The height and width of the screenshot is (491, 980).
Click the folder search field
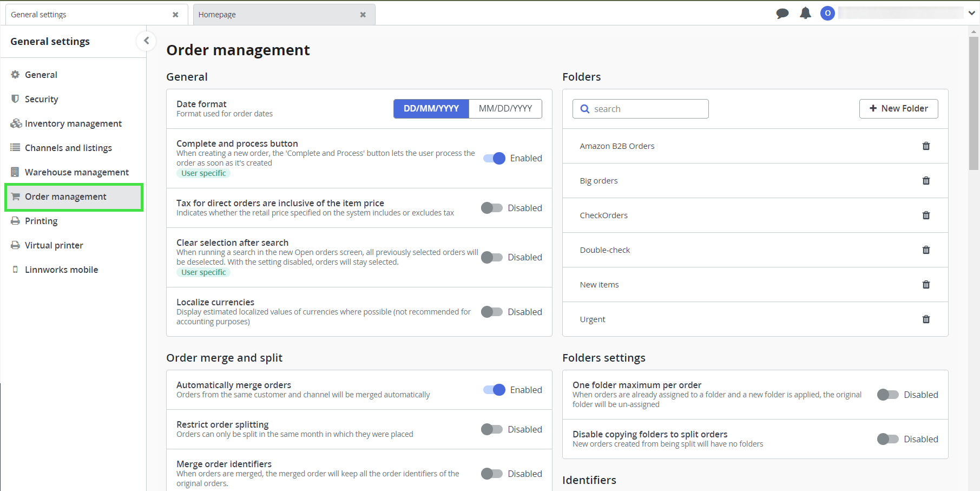click(x=647, y=109)
